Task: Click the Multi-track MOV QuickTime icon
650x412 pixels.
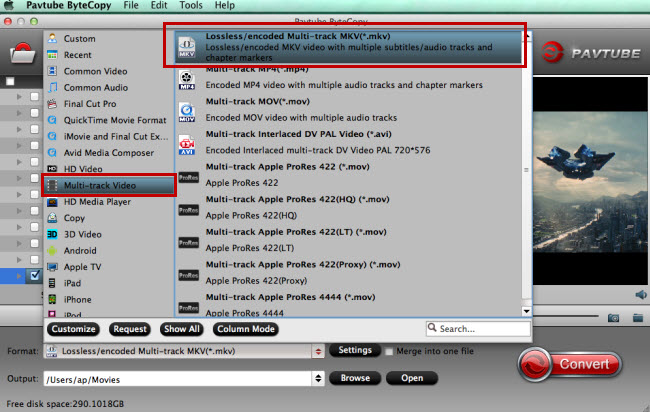Action: coord(187,112)
